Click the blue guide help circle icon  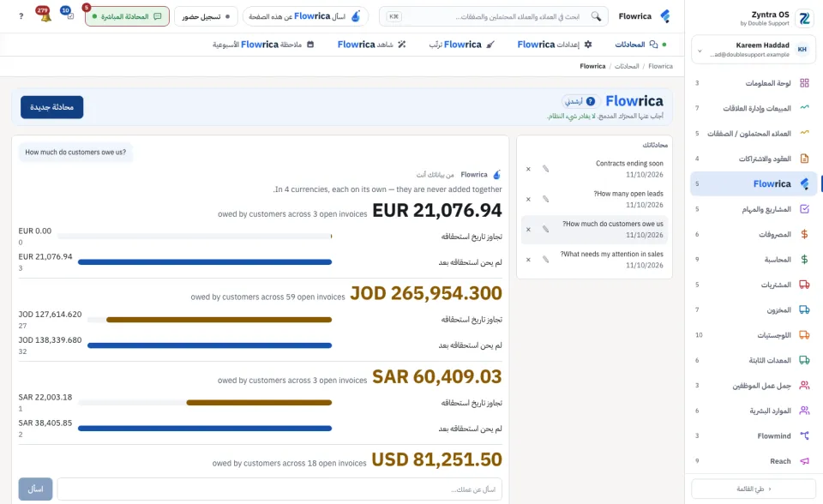tap(591, 101)
